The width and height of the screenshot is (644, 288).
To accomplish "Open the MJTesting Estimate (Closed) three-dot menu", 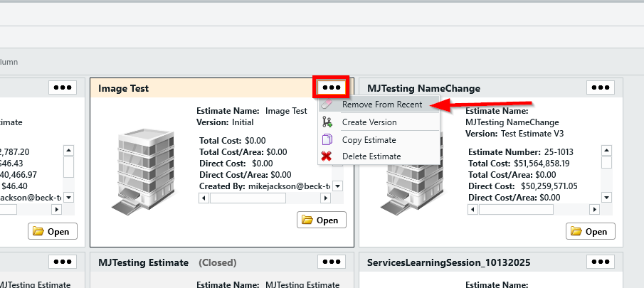I will click(x=332, y=262).
